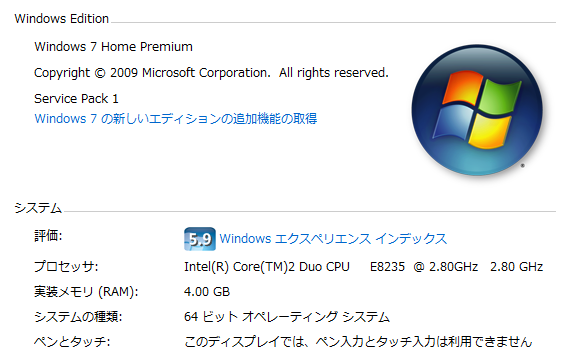Click the 5.9 experience index score badge
The height and width of the screenshot is (361, 564).
click(x=200, y=239)
